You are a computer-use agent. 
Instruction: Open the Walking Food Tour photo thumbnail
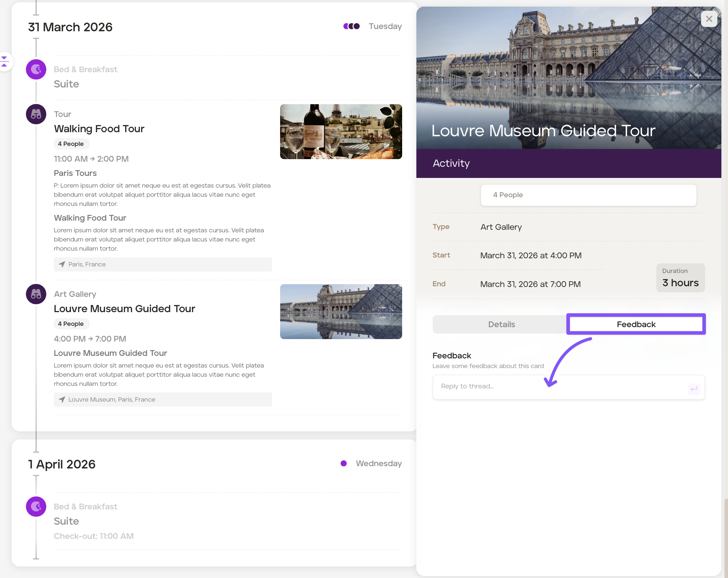pos(341,132)
